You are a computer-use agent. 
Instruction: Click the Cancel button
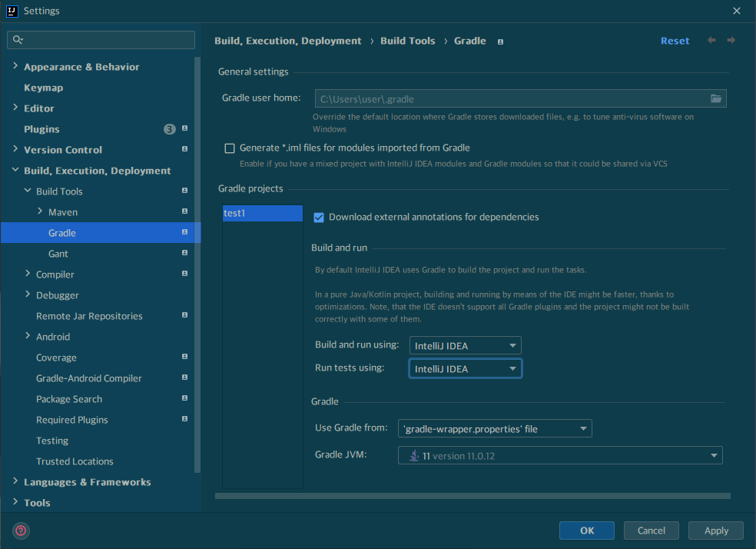point(651,531)
